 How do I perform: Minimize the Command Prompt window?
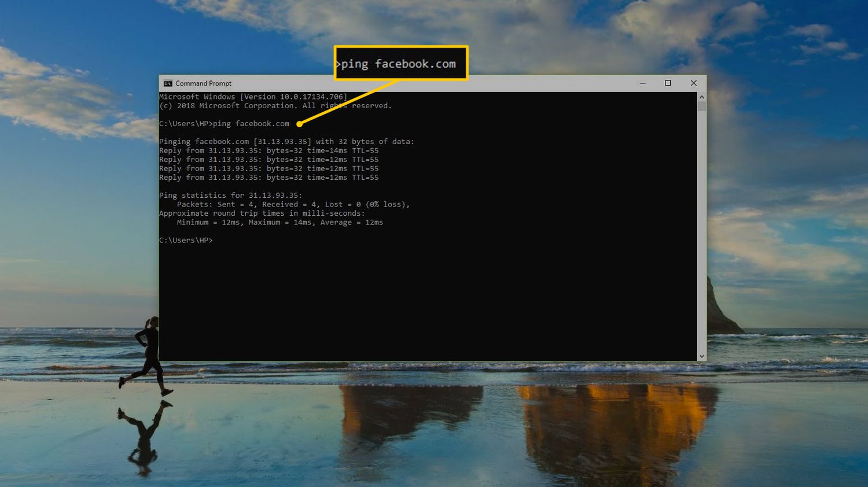tap(642, 83)
